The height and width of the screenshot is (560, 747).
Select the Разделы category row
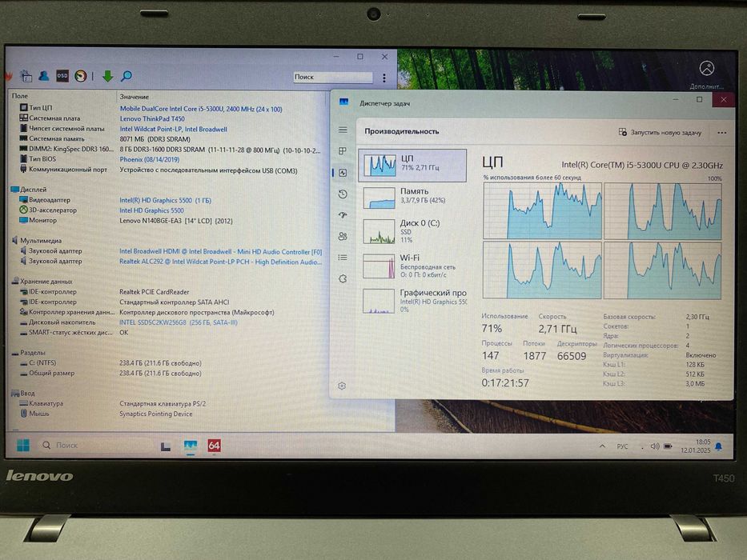click(x=28, y=353)
